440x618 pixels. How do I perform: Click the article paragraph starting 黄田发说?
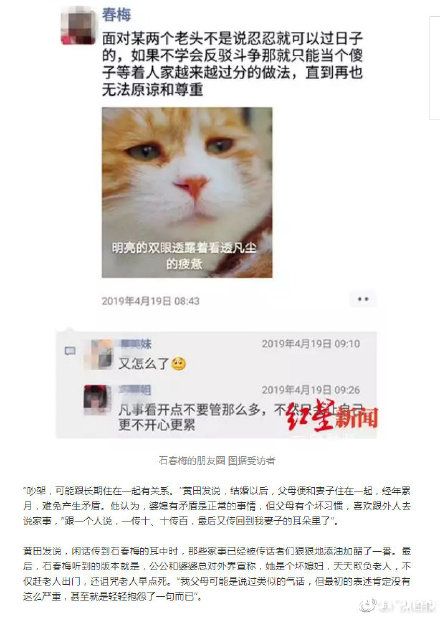coord(217,573)
